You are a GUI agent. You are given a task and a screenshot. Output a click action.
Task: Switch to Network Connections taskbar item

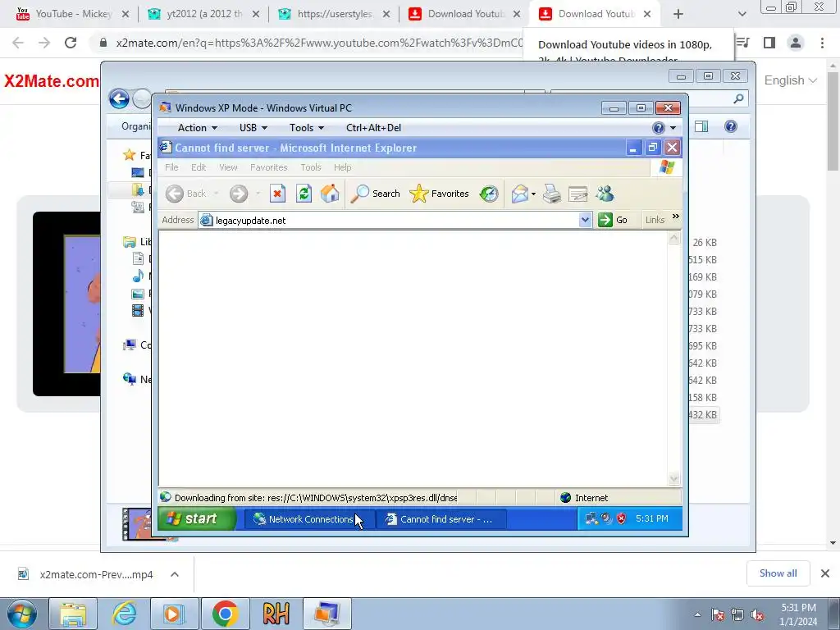[309, 518]
